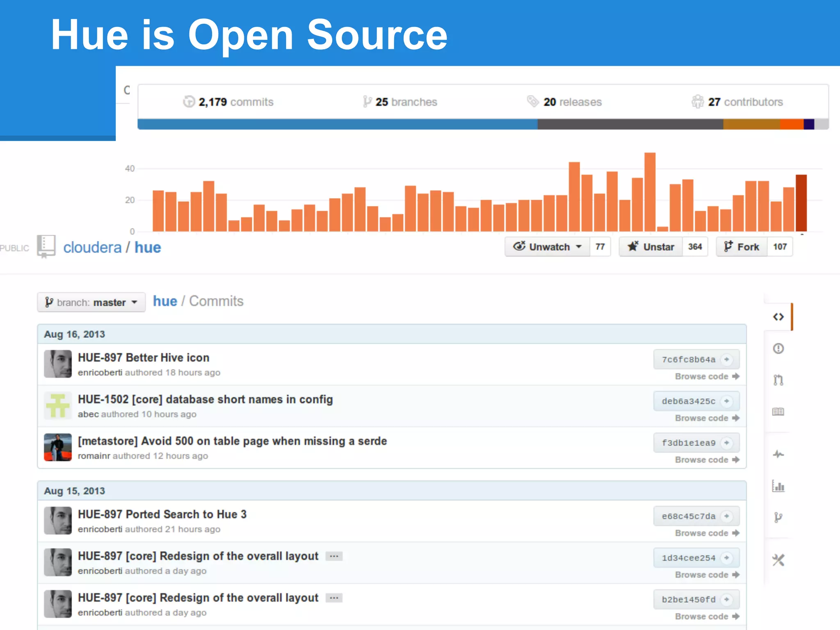840x630 pixels.
Task: Open commit HUE-1502 database short names in config
Action: point(205,399)
